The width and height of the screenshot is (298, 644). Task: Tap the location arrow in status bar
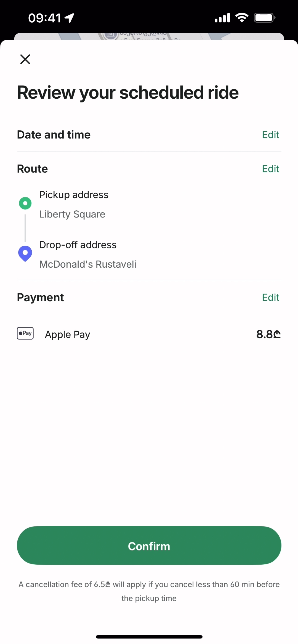click(x=70, y=18)
